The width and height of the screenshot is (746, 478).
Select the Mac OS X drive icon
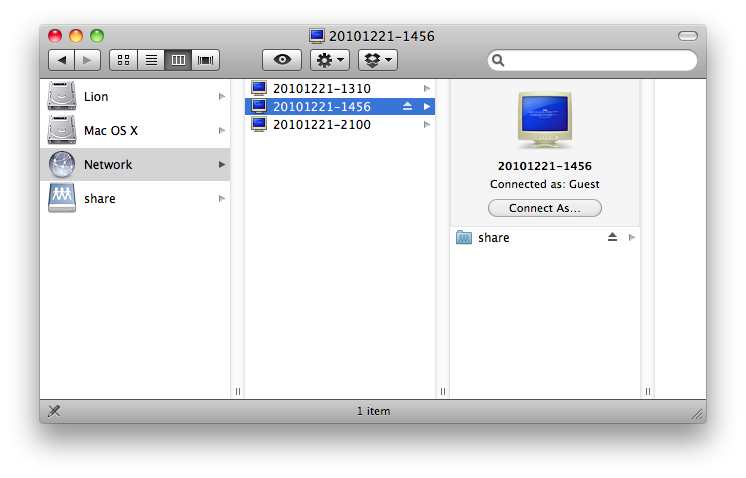62,130
